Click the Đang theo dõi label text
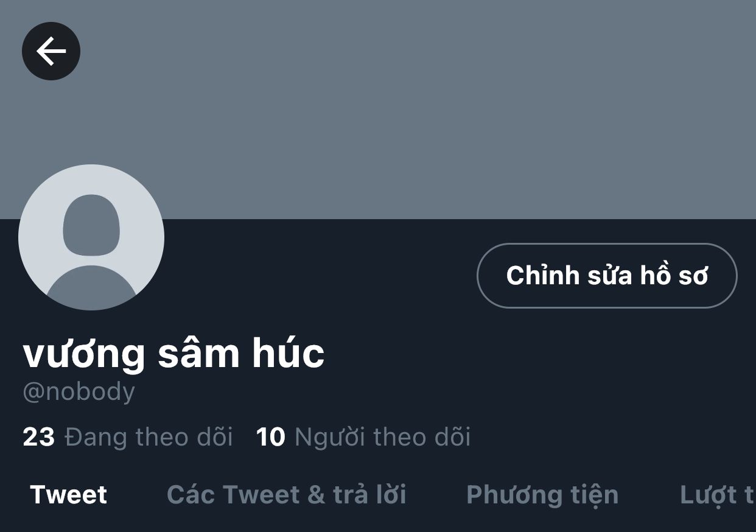The width and height of the screenshot is (756, 532). (149, 437)
